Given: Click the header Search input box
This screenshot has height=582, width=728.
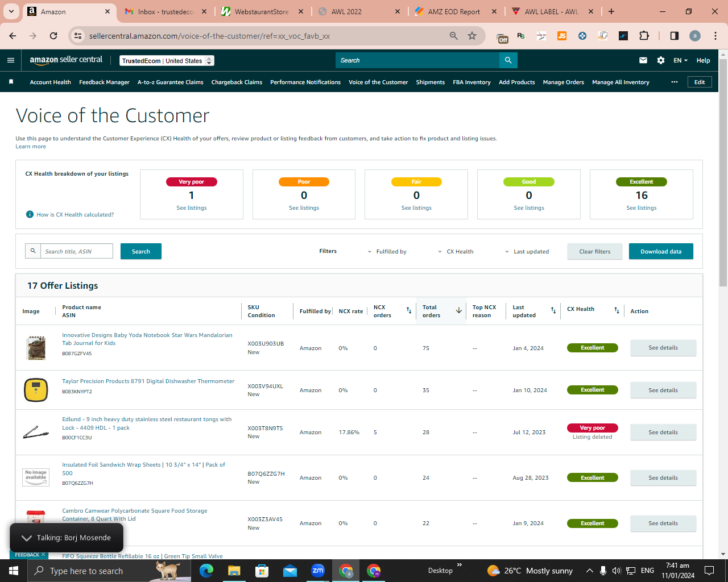Looking at the screenshot, I should pos(417,60).
